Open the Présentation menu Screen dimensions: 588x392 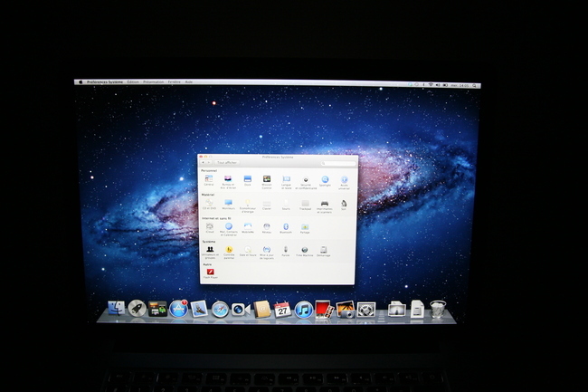click(154, 81)
